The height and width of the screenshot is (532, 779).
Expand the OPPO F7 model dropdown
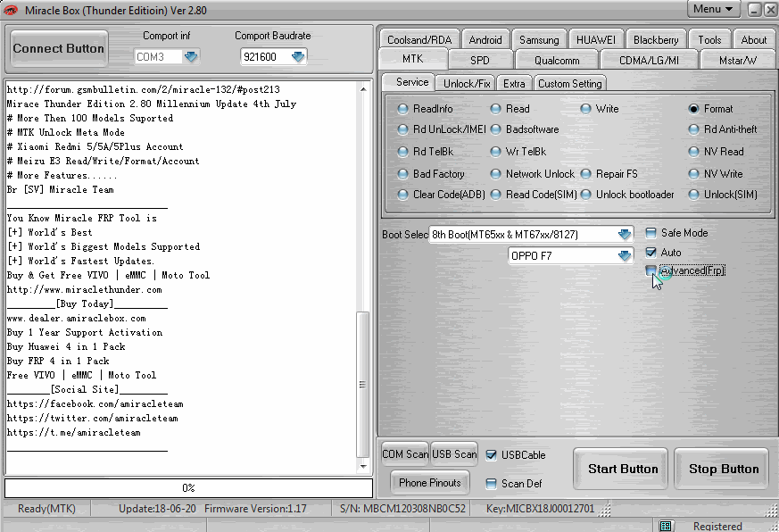pos(625,255)
